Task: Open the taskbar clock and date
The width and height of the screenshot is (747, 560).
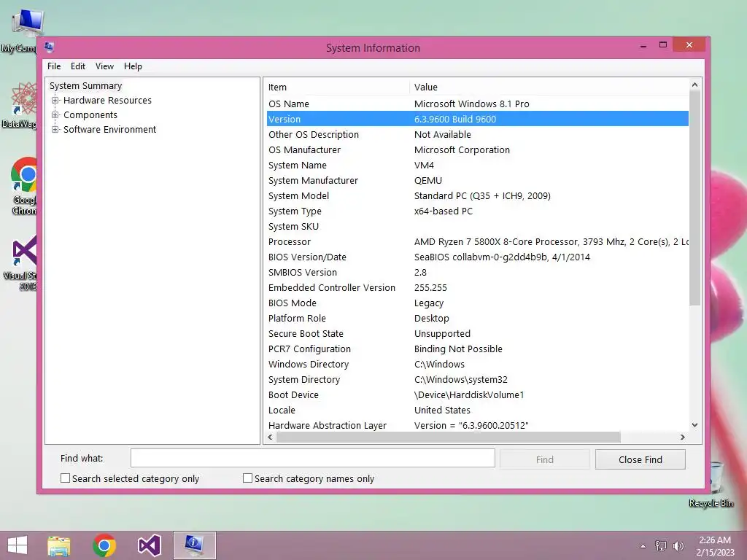Action: pos(715,546)
